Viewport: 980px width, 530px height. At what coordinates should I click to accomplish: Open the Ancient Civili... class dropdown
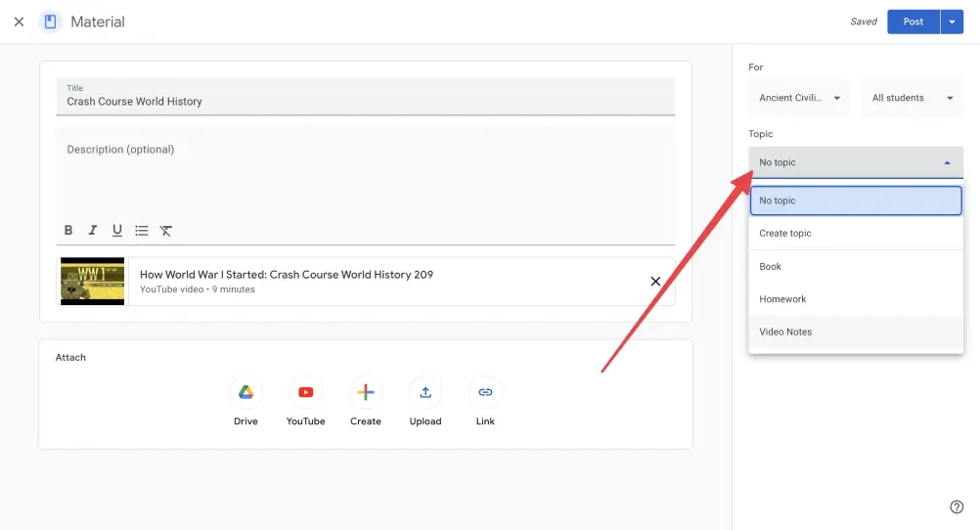point(799,98)
